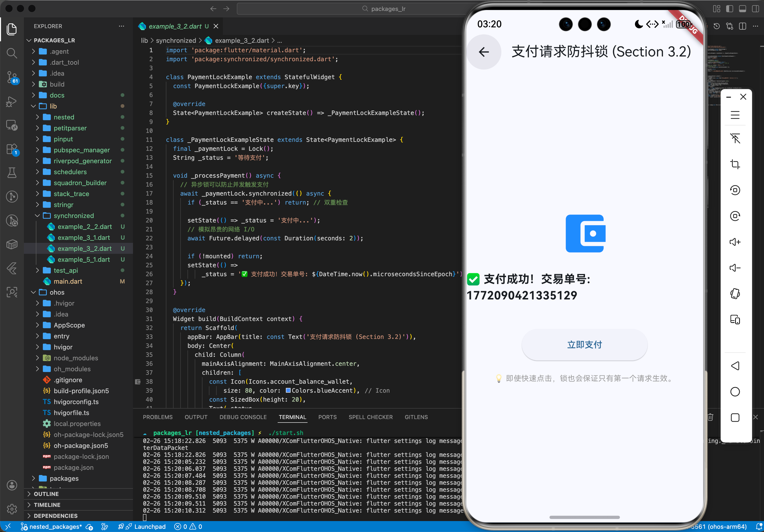764x532 pixels.
Task: Click the emulator crop screenshot icon
Action: 735,164
